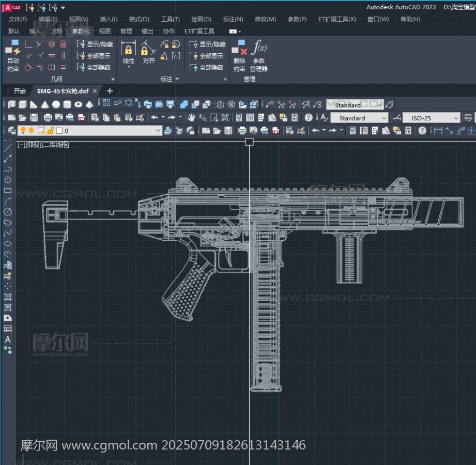This screenshot has height=465, width=476.
Task: Open the layer 0 dropdown list
Action: click(x=158, y=131)
